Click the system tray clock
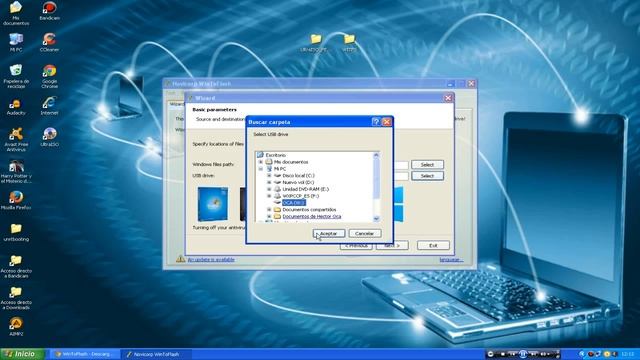The image size is (640, 360). pos(627,354)
